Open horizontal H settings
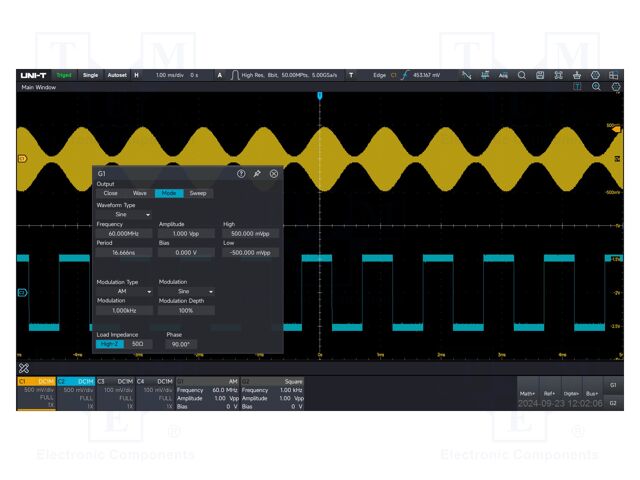The height and width of the screenshot is (480, 640). point(136,75)
